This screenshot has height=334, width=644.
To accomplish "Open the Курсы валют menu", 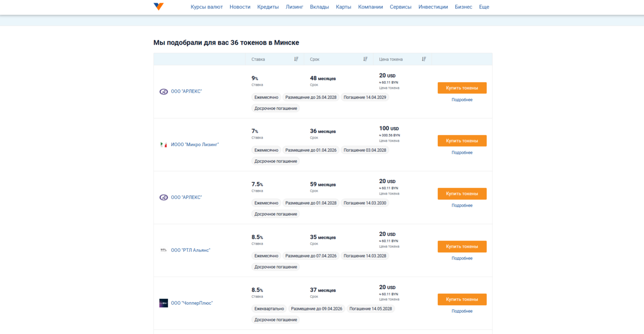I will coord(206,7).
